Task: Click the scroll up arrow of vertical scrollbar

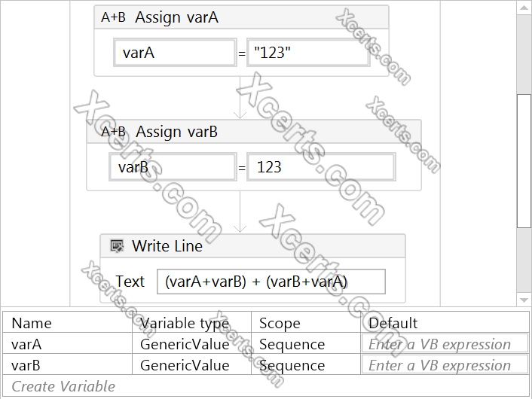Action: click(x=524, y=7)
